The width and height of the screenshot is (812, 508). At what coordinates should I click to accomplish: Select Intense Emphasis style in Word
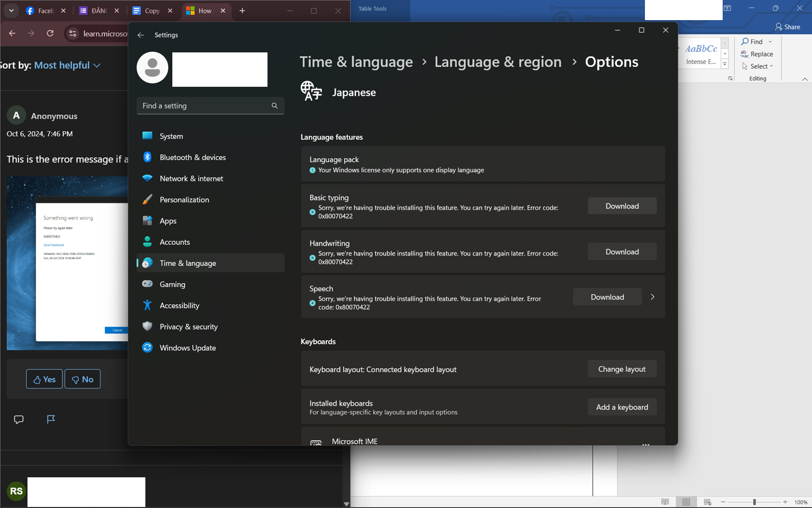(x=701, y=55)
